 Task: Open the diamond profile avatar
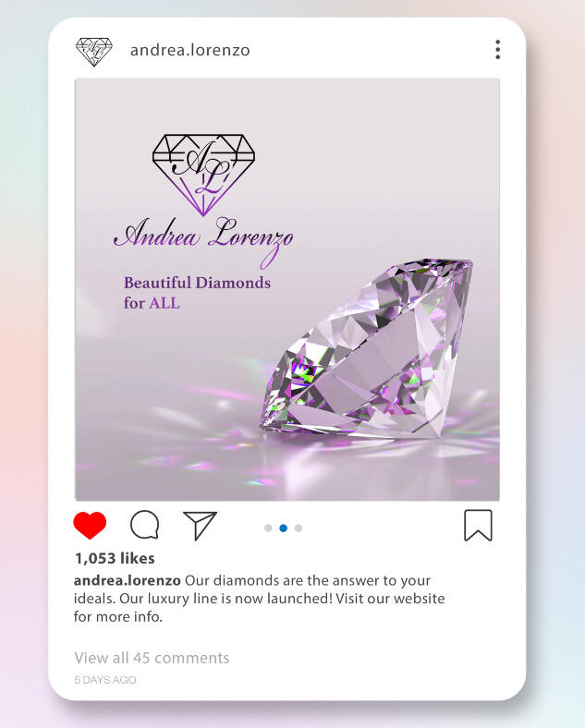point(94,52)
